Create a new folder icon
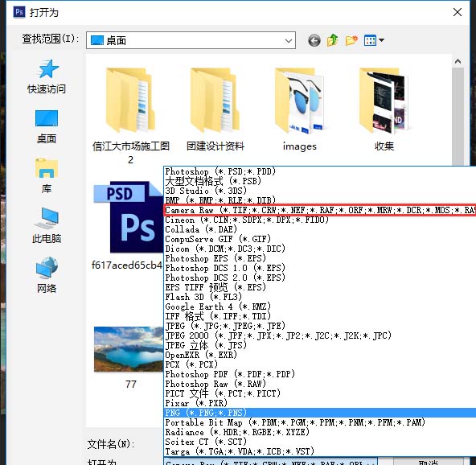This screenshot has width=476, height=465. click(x=351, y=40)
